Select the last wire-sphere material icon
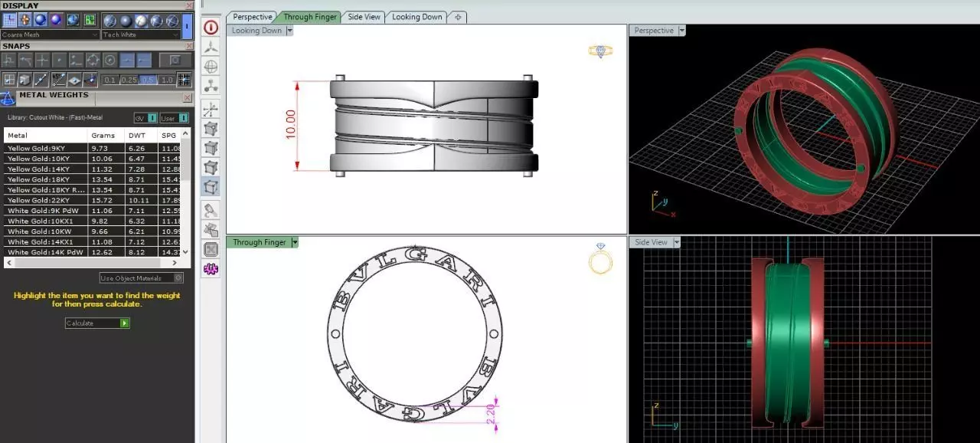This screenshot has width=980, height=443. point(172,21)
